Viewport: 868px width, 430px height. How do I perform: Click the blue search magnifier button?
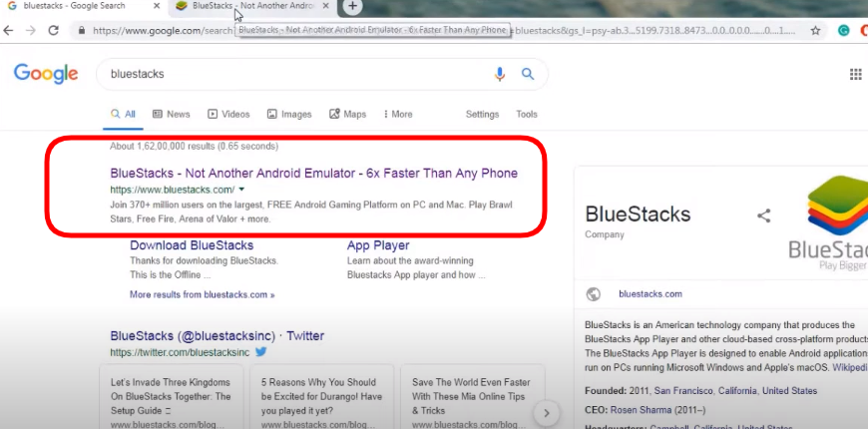point(528,74)
